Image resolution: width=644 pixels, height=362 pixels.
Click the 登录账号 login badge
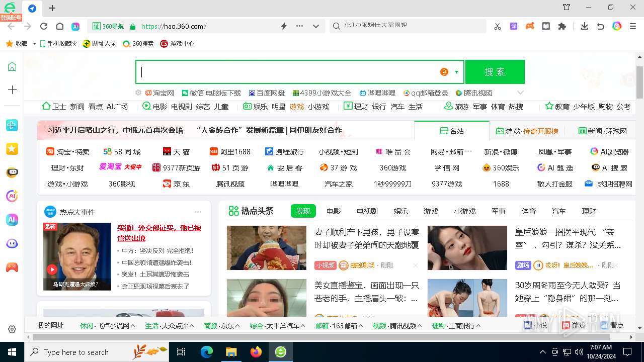coord(11,18)
